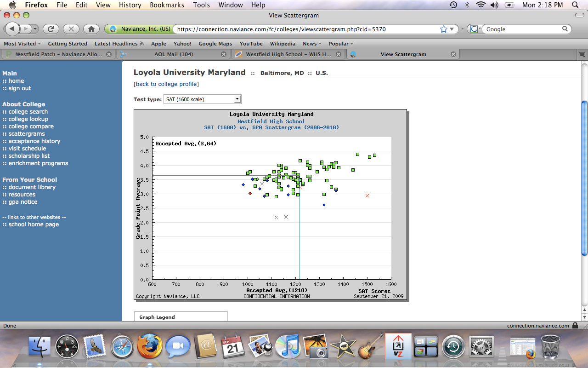Click the 'Graph Legend' heading text
This screenshot has width=588, height=368.
157,317
